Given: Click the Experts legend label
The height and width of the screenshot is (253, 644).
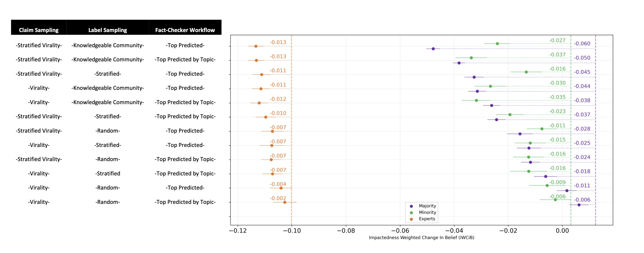Looking at the screenshot, I should 427,219.
